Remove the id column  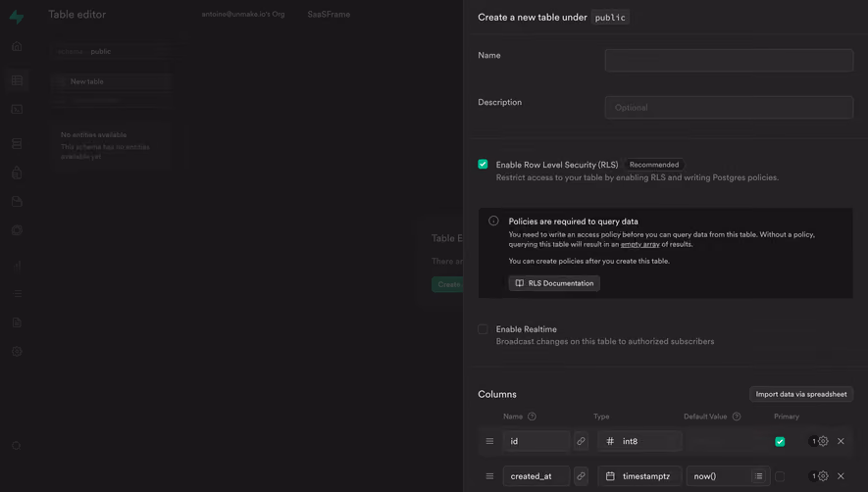pos(841,441)
